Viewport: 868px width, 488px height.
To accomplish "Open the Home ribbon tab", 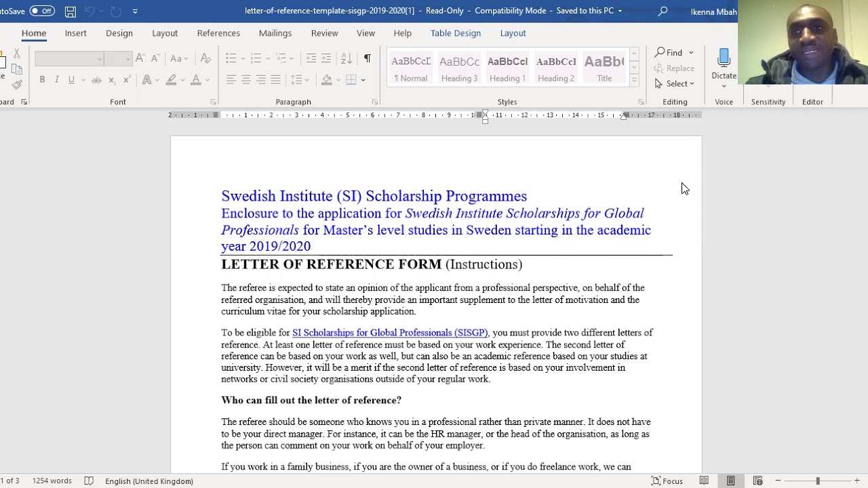I will pyautogui.click(x=34, y=33).
